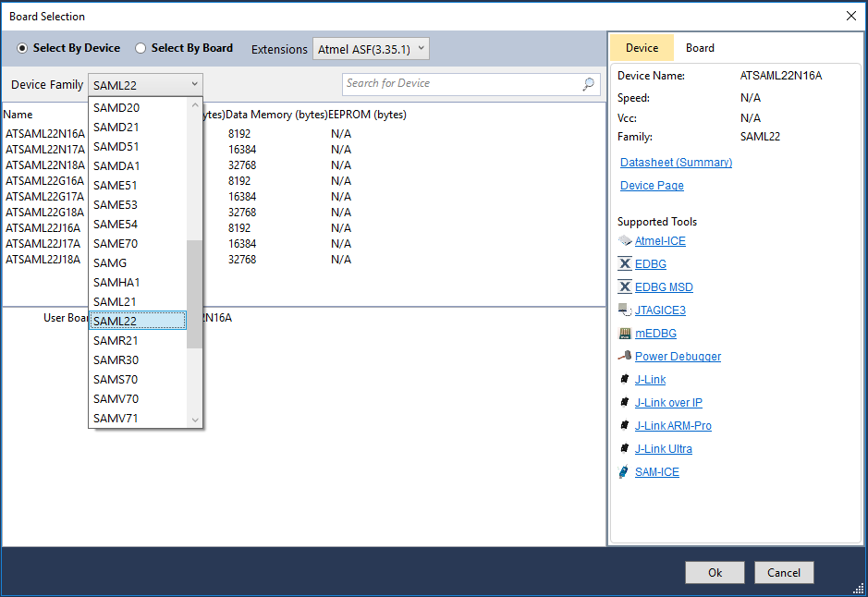Pick SAMD51 from the family list

(116, 146)
